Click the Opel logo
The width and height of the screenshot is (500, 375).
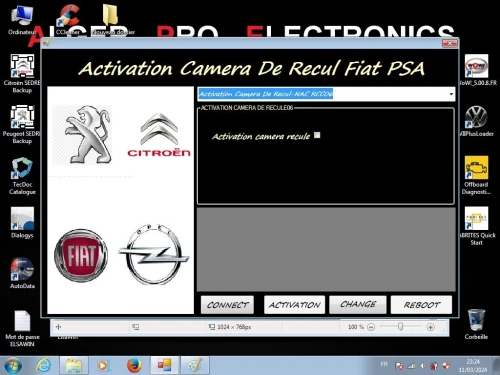(x=154, y=255)
